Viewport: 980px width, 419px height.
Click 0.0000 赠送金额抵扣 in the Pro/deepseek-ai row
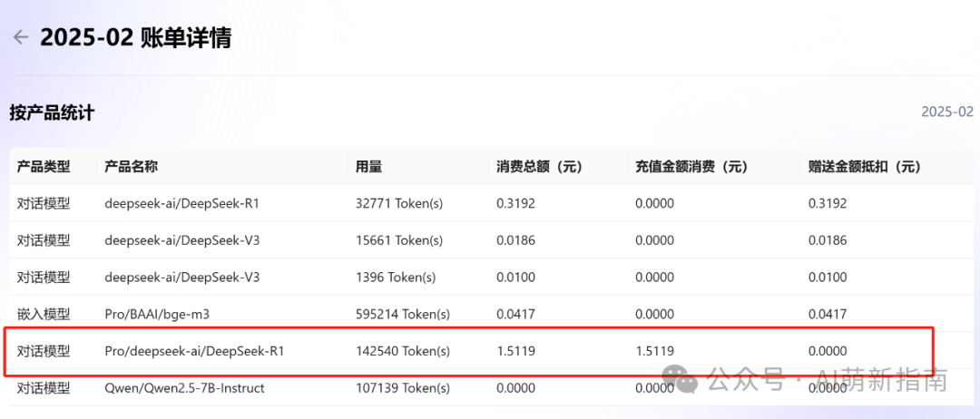tap(827, 351)
